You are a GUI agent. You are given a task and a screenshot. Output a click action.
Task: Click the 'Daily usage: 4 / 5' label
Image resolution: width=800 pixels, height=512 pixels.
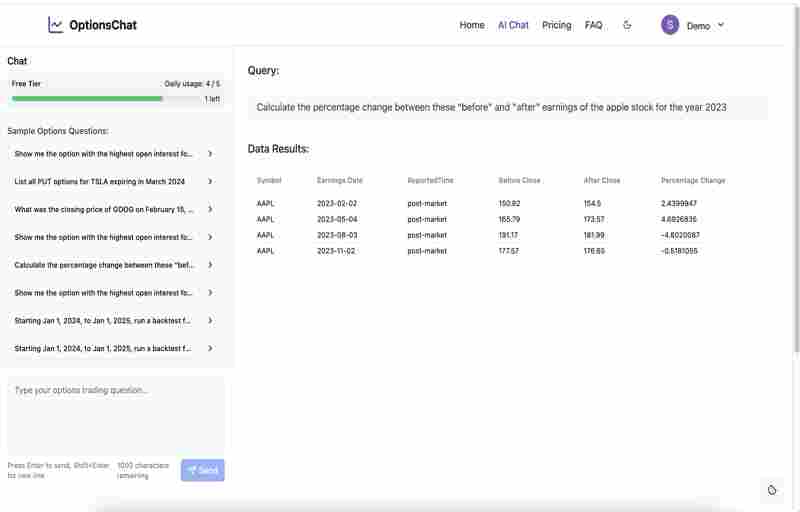(192, 84)
